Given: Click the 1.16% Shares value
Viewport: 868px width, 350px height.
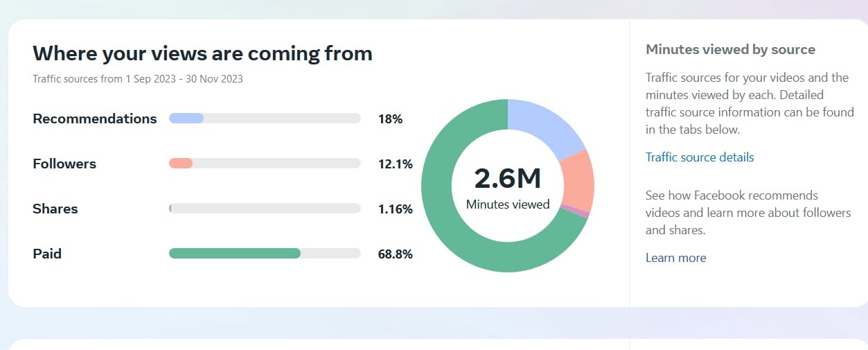Looking at the screenshot, I should (395, 209).
